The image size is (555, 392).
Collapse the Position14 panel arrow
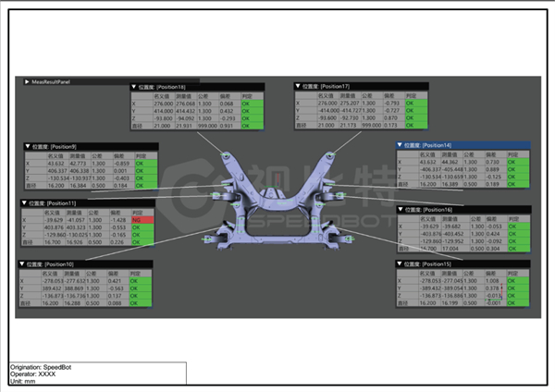(401, 145)
